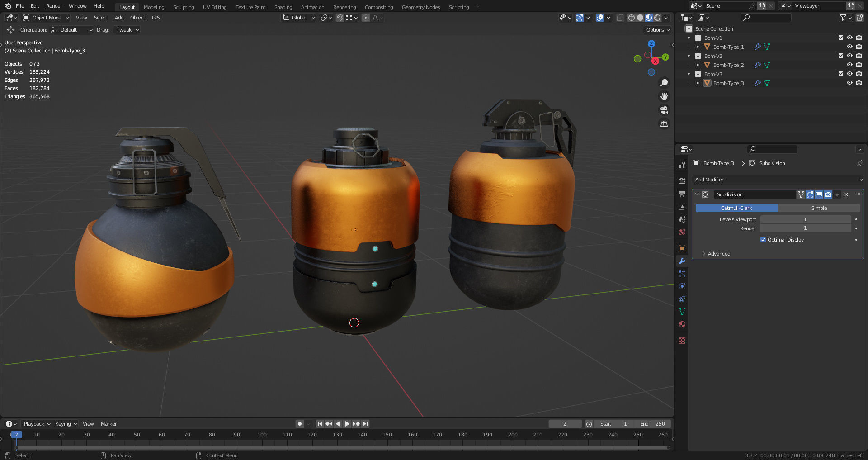
Task: Remove the Subdivision modifier with X
Action: point(846,194)
